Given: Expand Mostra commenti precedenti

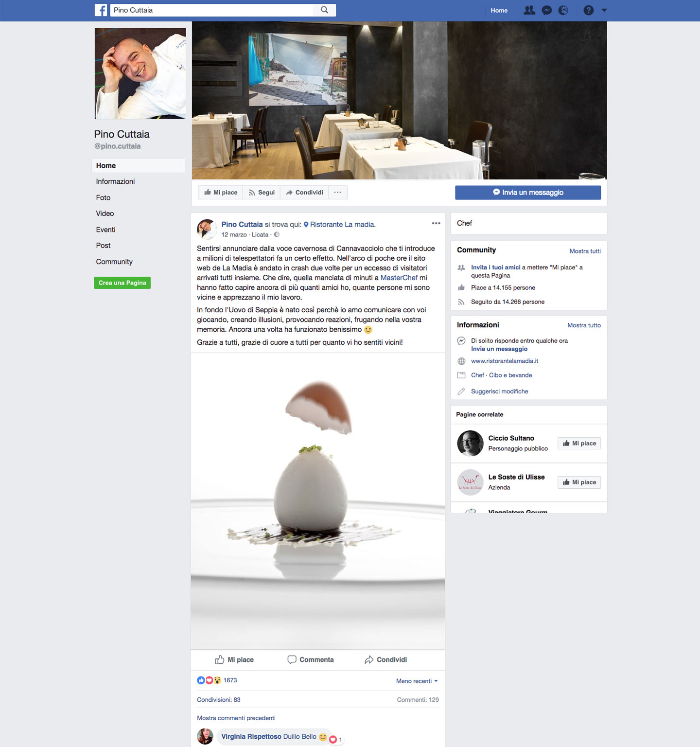Looking at the screenshot, I should 236,718.
